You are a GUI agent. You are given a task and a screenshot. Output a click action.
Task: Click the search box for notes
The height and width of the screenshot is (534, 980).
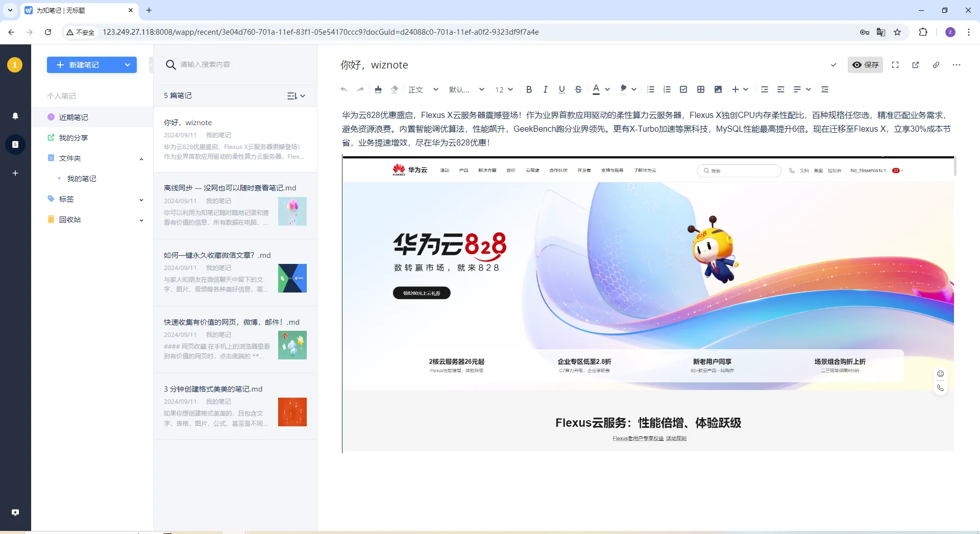coord(235,64)
